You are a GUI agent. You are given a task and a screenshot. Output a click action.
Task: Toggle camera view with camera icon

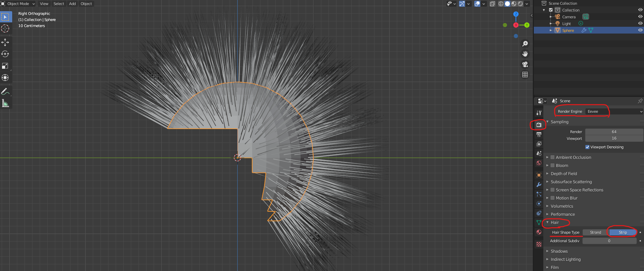[525, 64]
